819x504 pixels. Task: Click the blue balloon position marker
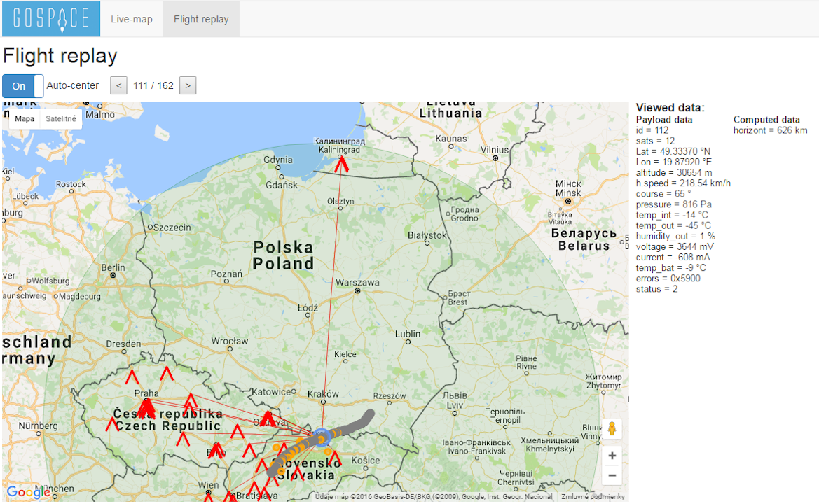[321, 437]
